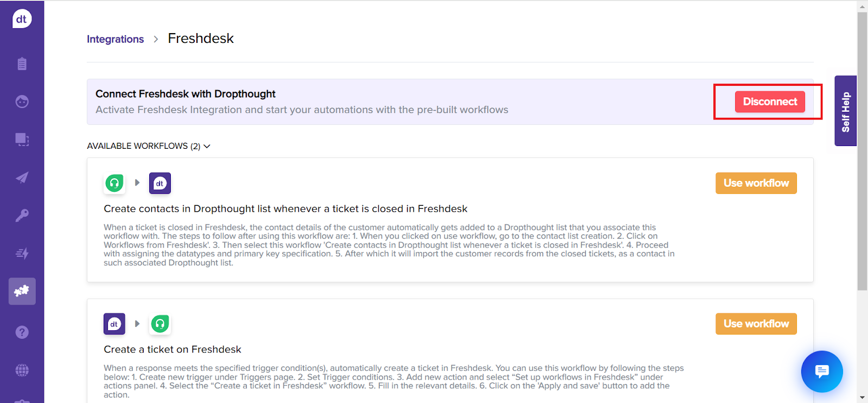Image resolution: width=868 pixels, height=403 pixels.
Task: Click the vertical page scrollbar thumb
Action: pyautogui.click(x=862, y=152)
